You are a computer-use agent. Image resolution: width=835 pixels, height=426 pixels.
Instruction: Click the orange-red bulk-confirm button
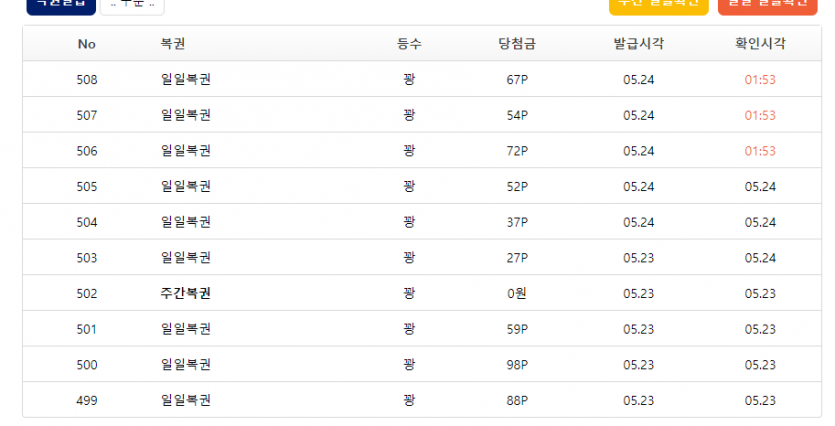click(767, 5)
